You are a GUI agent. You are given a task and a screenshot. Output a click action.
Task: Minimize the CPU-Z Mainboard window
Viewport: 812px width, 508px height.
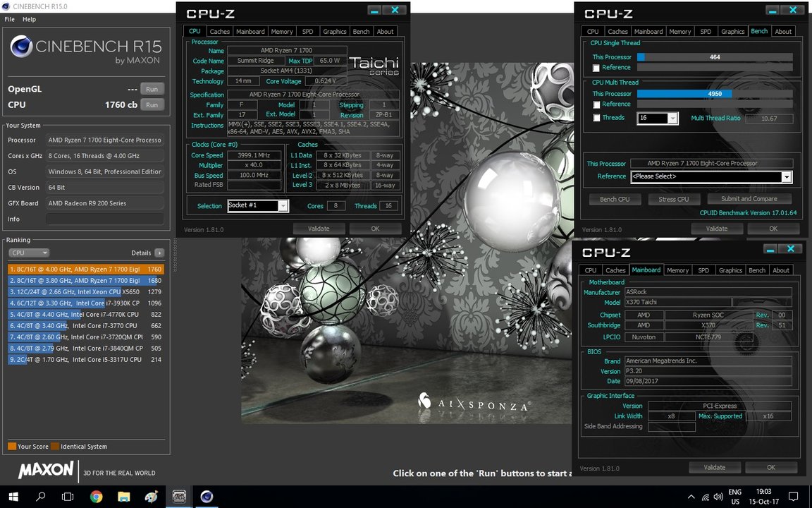coord(770,249)
